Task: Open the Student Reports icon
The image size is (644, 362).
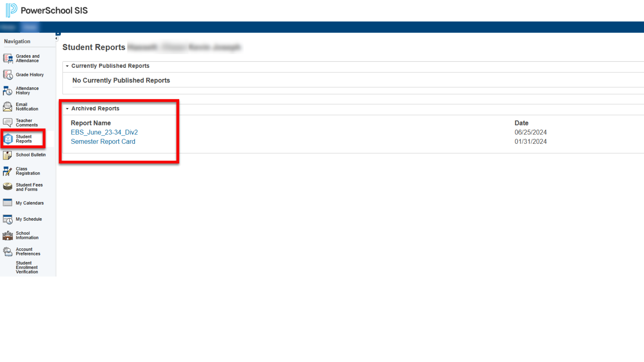Action: (x=8, y=139)
